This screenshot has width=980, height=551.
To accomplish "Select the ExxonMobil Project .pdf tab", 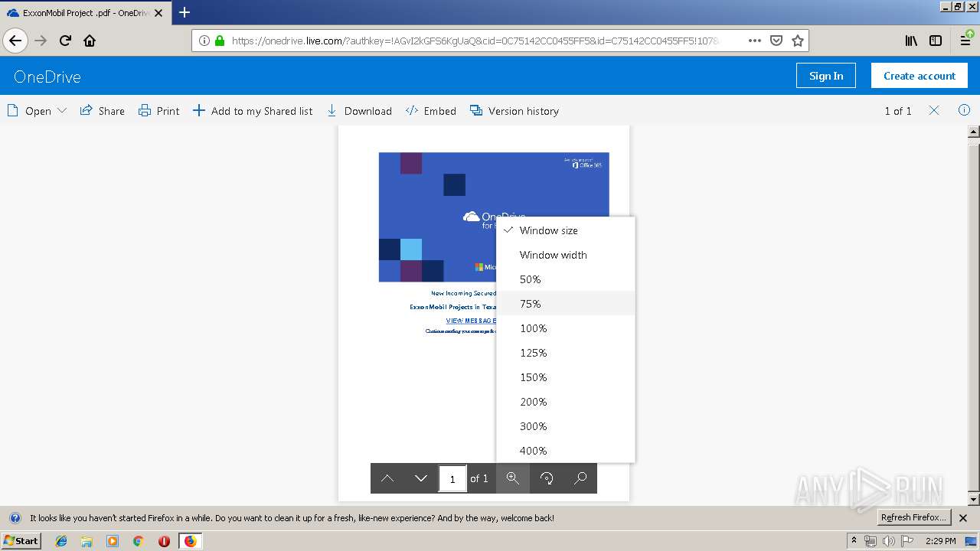I will point(84,12).
